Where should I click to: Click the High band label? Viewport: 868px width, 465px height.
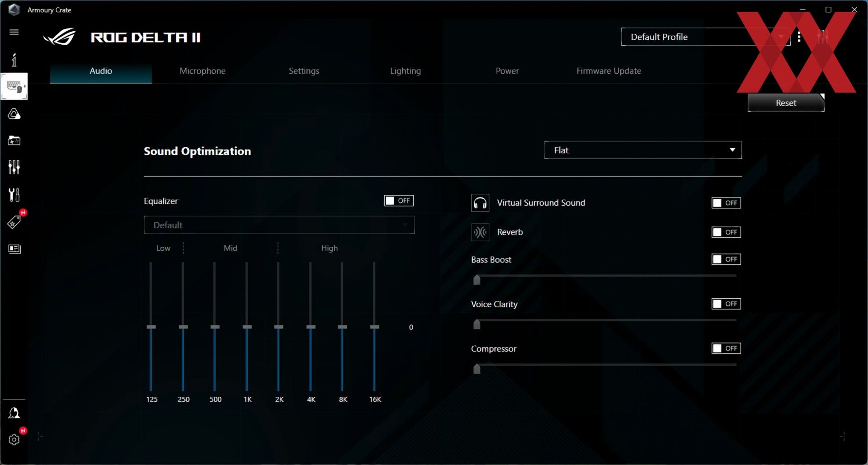[330, 248]
